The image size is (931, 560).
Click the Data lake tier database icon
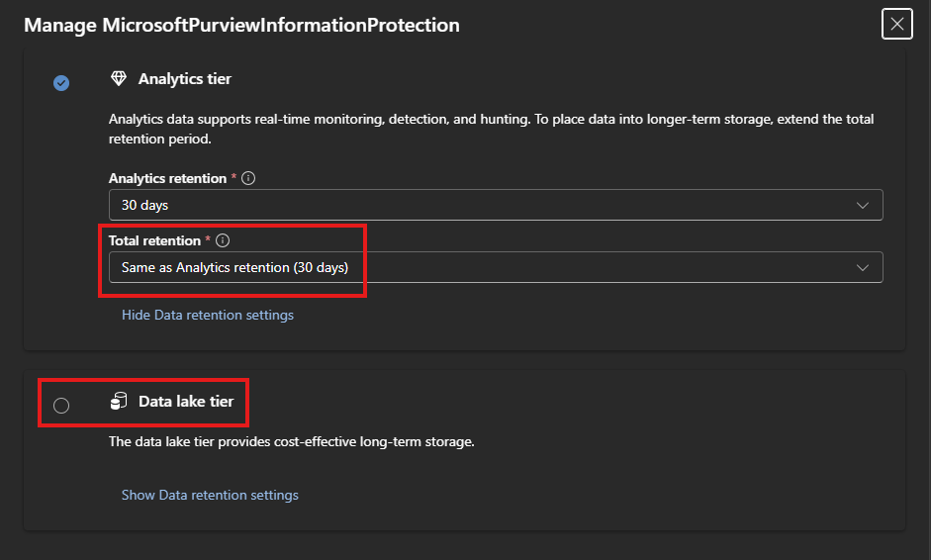pyautogui.click(x=119, y=402)
